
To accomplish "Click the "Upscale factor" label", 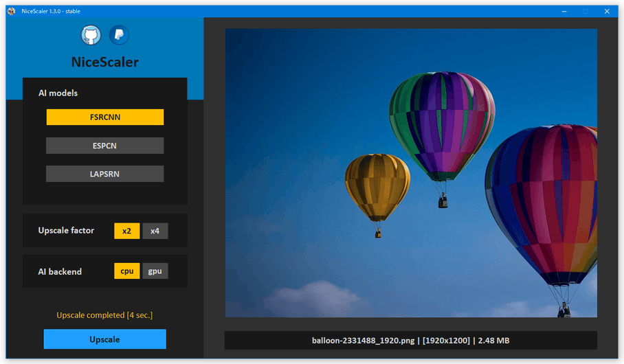I will coord(66,230).
